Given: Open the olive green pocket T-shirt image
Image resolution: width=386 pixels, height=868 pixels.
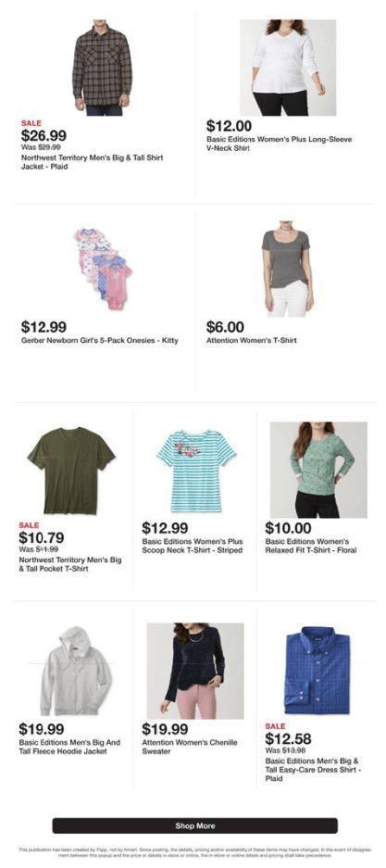Looking at the screenshot, I should [x=71, y=470].
